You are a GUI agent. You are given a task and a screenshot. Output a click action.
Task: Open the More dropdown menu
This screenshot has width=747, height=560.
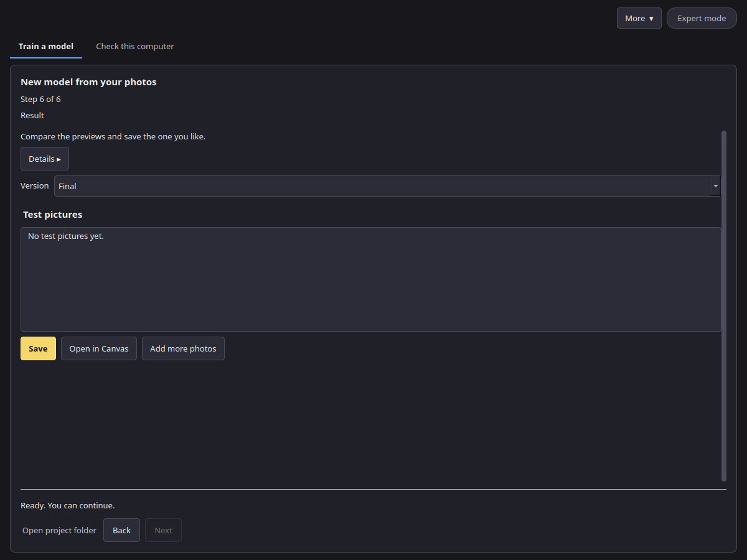[x=639, y=18]
